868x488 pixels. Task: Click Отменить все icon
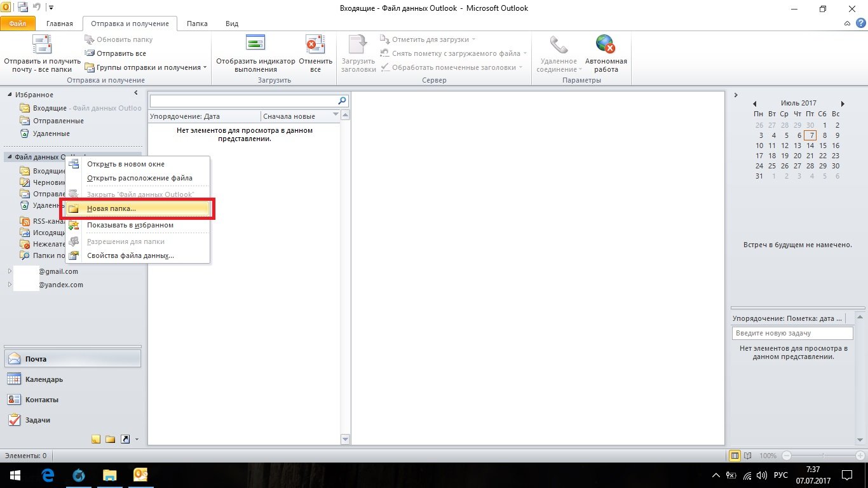(x=315, y=43)
